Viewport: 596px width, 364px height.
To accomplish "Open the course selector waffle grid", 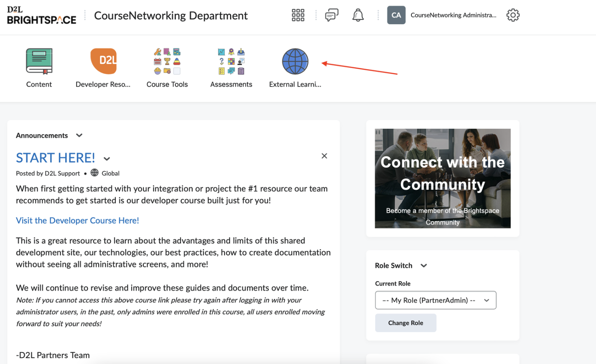I will 298,15.
